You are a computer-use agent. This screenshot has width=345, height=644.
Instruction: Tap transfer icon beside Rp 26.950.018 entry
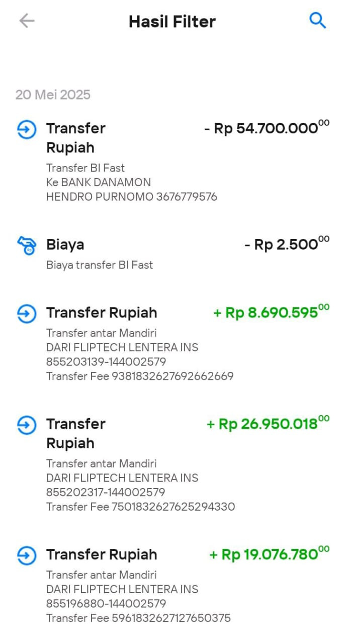point(27,425)
